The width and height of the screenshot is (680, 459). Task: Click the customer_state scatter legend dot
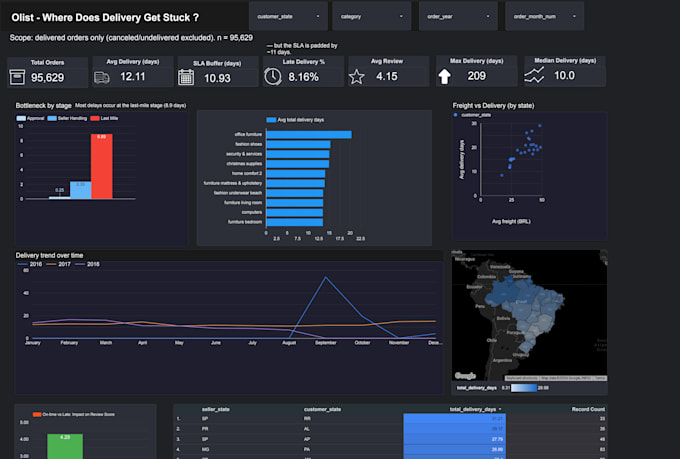tap(455, 115)
